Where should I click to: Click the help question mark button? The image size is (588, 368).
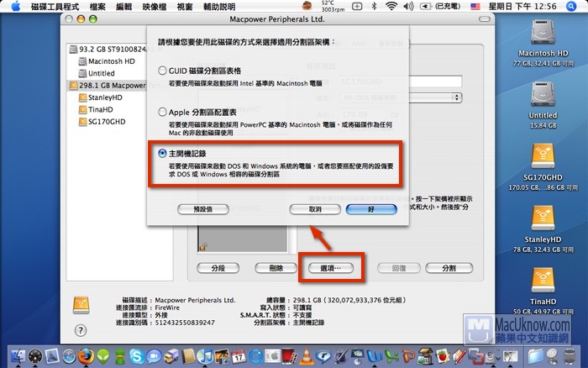tap(81, 330)
